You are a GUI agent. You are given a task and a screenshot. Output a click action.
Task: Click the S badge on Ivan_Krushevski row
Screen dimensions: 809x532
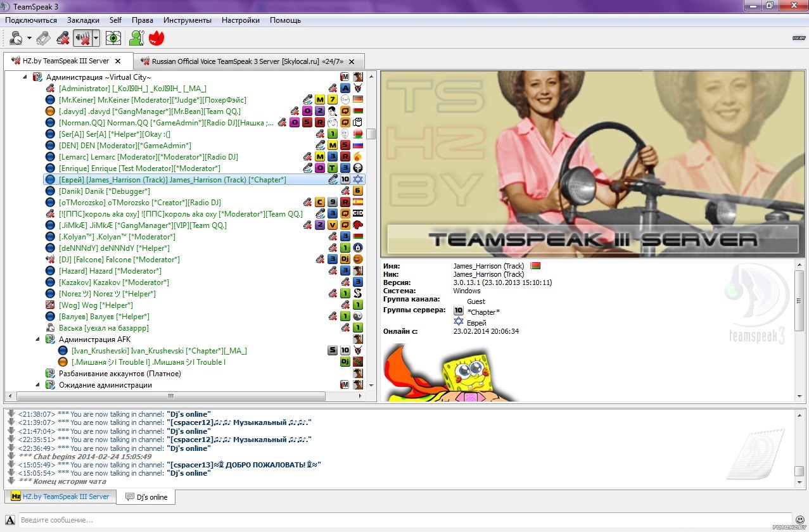click(x=333, y=351)
